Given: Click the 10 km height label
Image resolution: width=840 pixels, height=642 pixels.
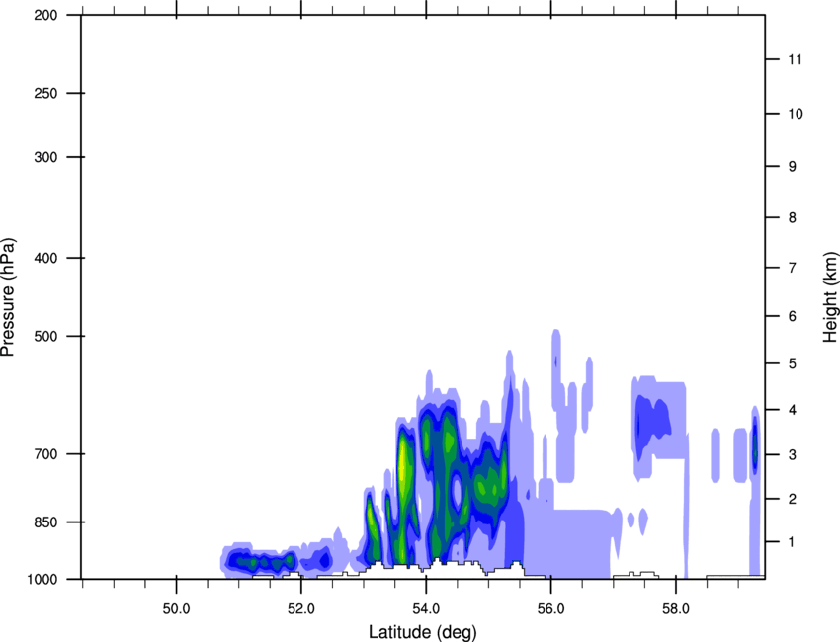Looking at the screenshot, I should point(796,114).
